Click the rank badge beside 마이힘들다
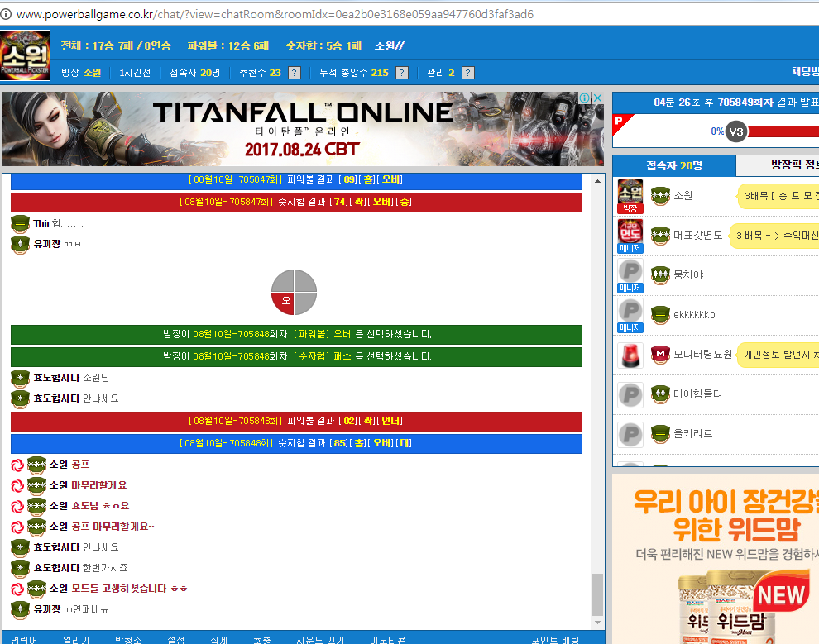Screen dimensions: 819x644 point(660,394)
